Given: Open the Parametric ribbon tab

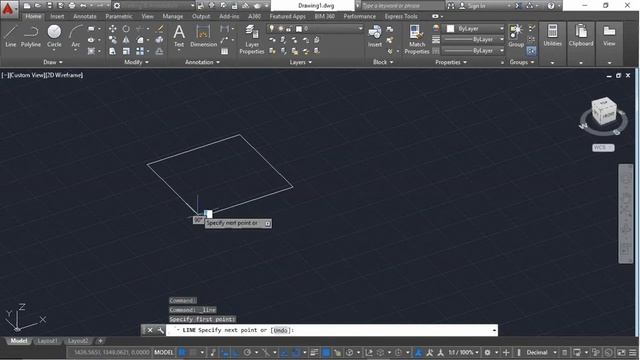Looking at the screenshot, I should click(119, 16).
